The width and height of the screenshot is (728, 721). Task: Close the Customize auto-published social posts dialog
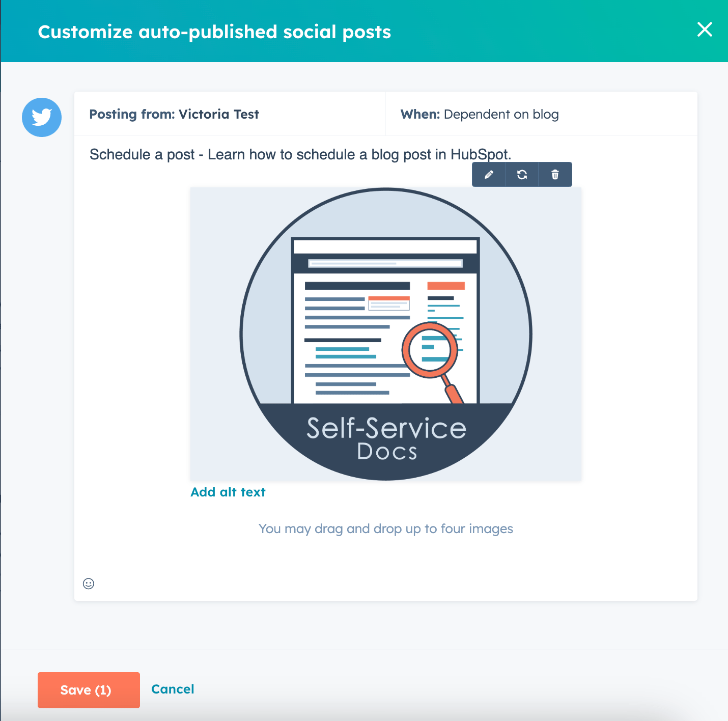[x=705, y=30]
